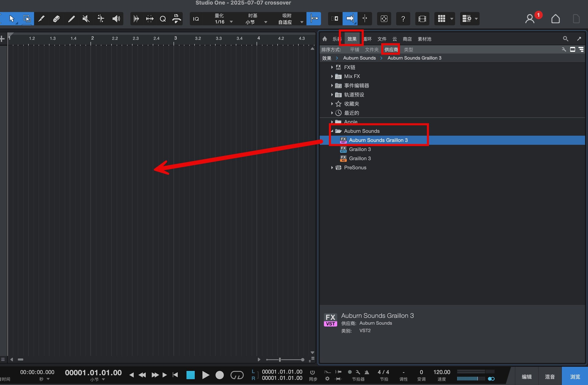Sort effects by 供应商

click(391, 50)
